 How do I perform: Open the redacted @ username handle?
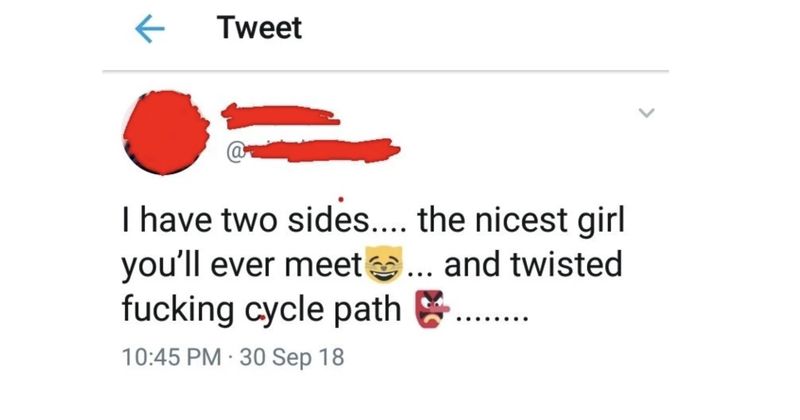313,150
